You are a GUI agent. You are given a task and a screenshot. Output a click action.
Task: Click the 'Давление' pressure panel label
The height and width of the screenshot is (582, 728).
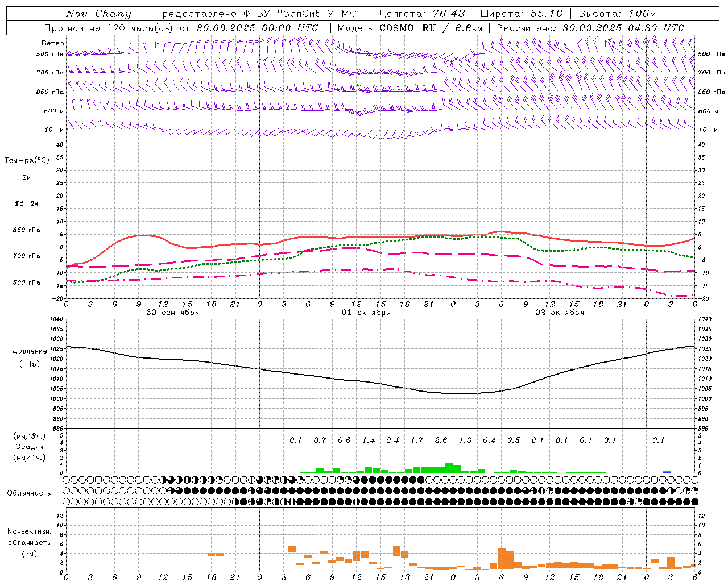(x=30, y=351)
